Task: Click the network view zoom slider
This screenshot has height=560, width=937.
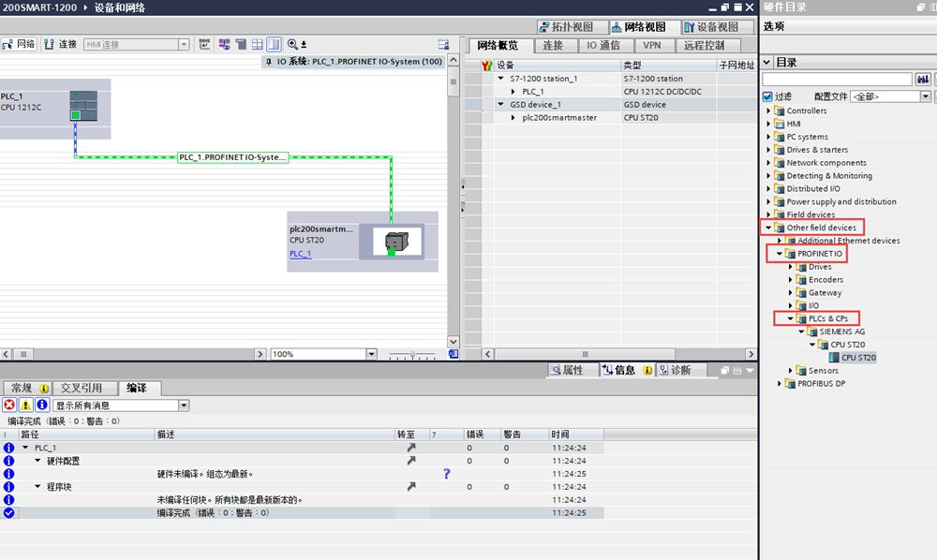Action: tap(412, 355)
